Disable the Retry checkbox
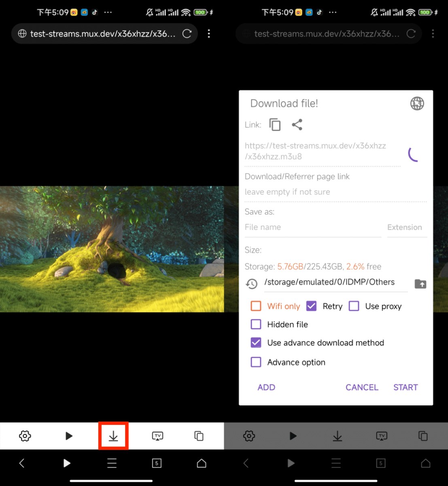The width and height of the screenshot is (448, 486). point(311,306)
